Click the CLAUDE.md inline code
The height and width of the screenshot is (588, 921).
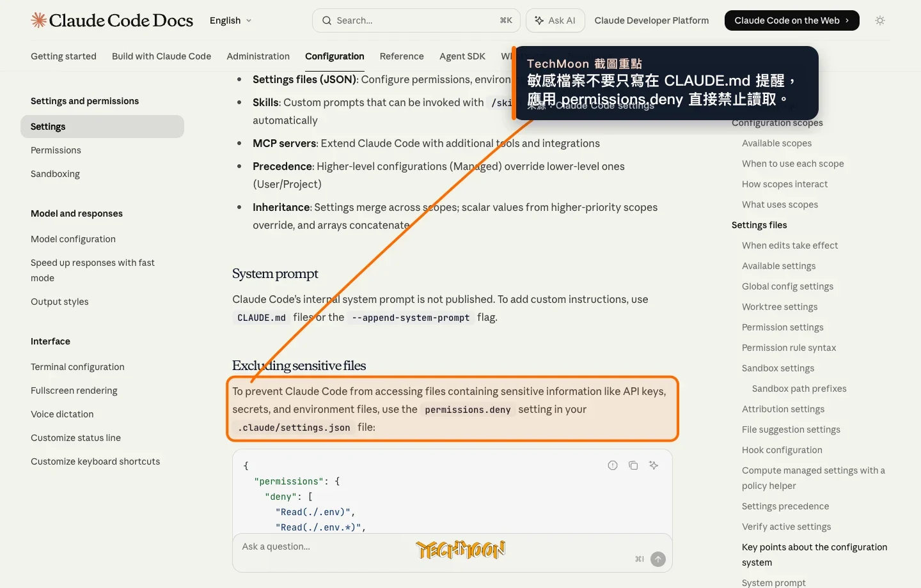coord(262,318)
